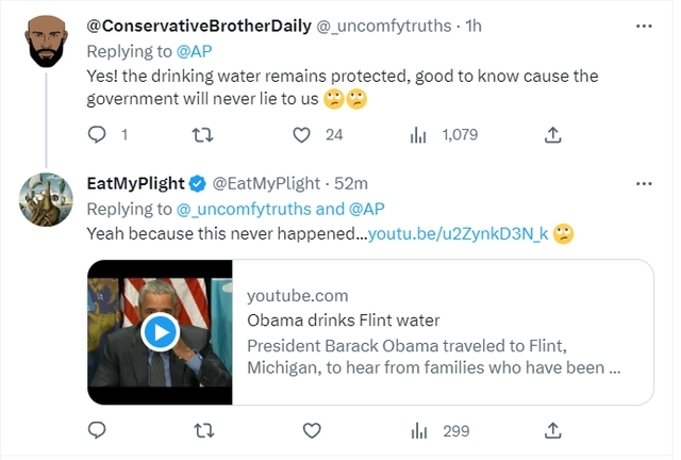The height and width of the screenshot is (460, 681).
Task: Open the "Obama drinks Flint water" card title
Action: [343, 320]
